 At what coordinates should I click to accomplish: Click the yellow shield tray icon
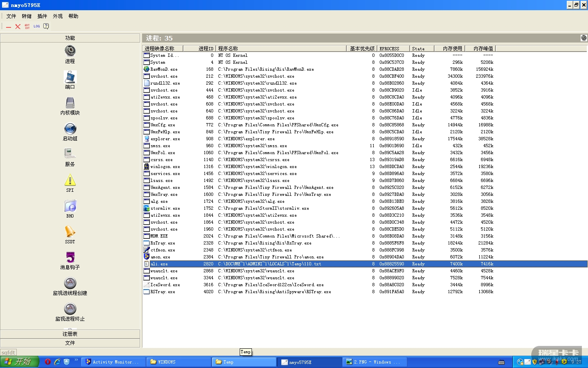[535, 362]
